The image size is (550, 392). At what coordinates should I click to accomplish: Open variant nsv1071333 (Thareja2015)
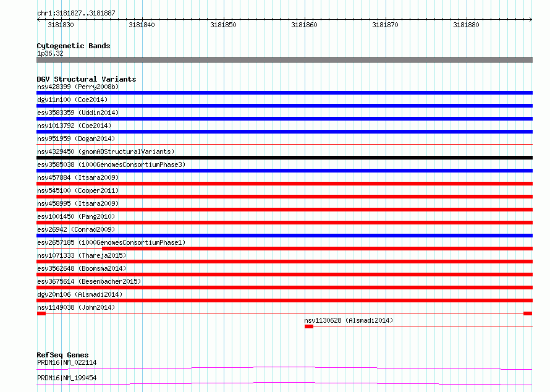(82, 255)
